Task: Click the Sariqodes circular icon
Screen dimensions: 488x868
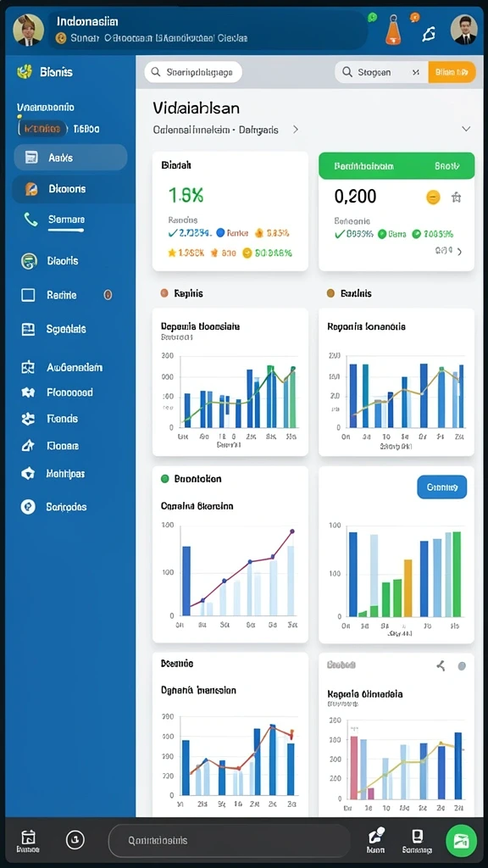Action: 28,507
